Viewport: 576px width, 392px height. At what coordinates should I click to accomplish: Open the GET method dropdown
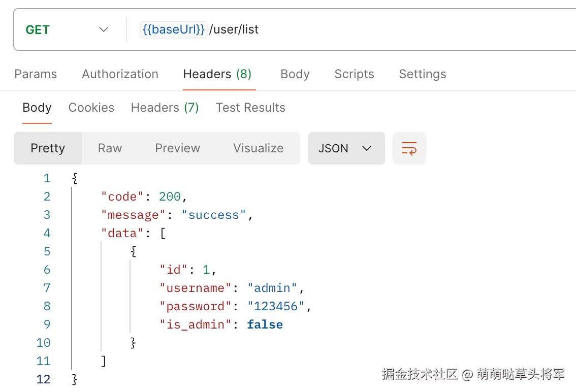point(67,30)
